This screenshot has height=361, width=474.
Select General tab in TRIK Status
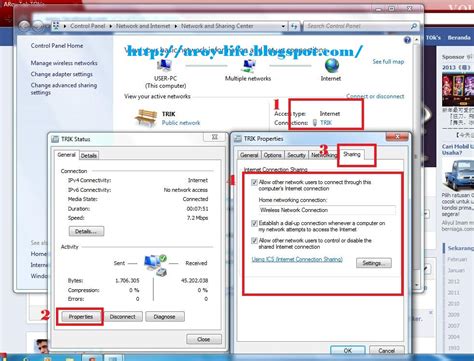point(66,155)
